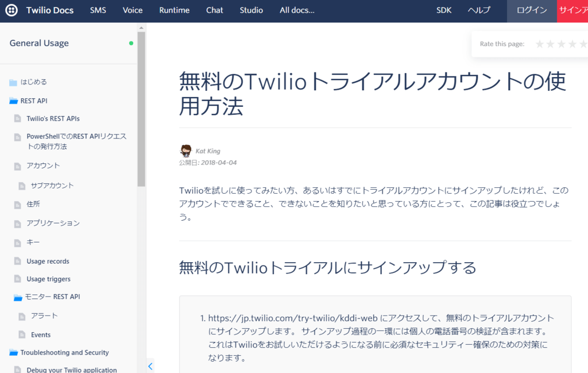Open the All docs... menu

point(297,10)
